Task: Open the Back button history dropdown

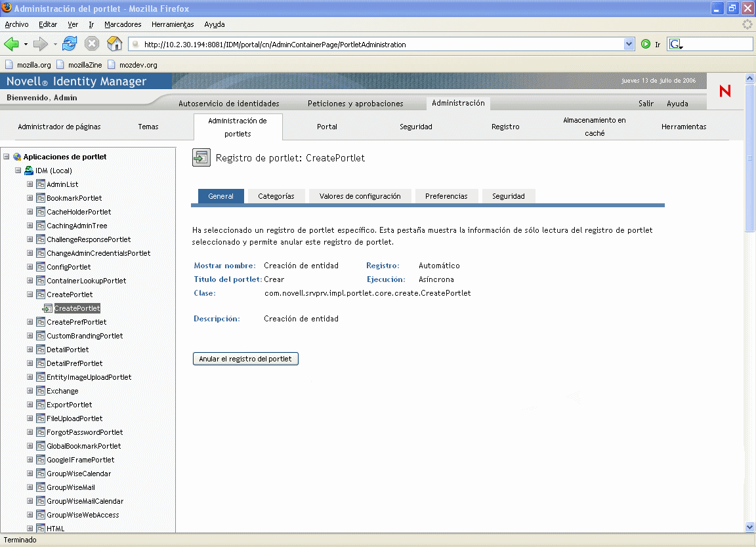Action: click(x=26, y=45)
